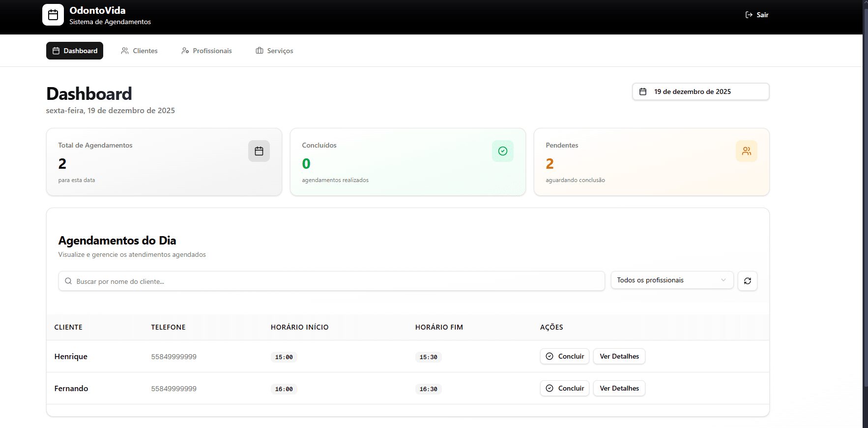This screenshot has height=428, width=868.
Task: Click the 15:00 start time badge
Action: point(284,357)
